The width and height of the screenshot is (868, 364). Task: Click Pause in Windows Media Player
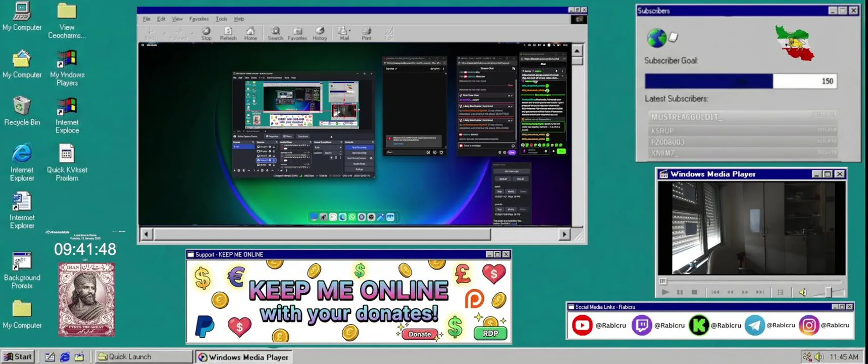[x=680, y=292]
